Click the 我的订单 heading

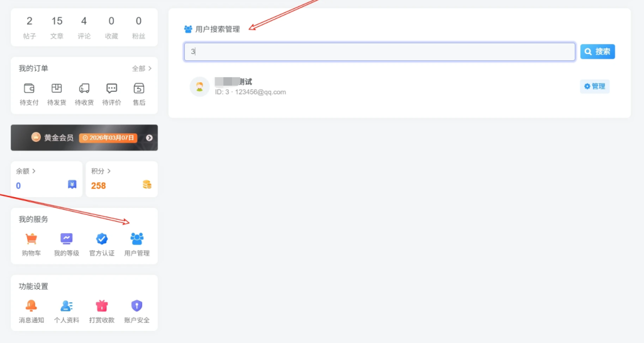tap(33, 68)
